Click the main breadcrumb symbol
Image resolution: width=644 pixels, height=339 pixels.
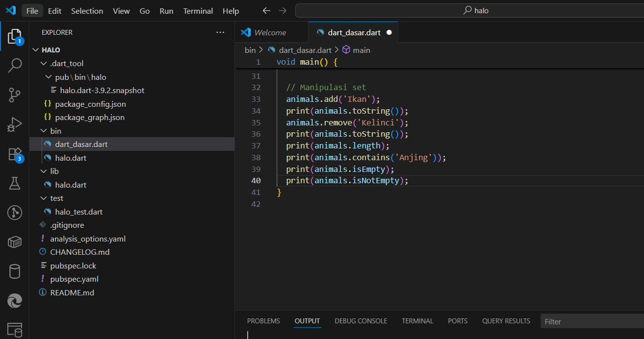coord(361,50)
